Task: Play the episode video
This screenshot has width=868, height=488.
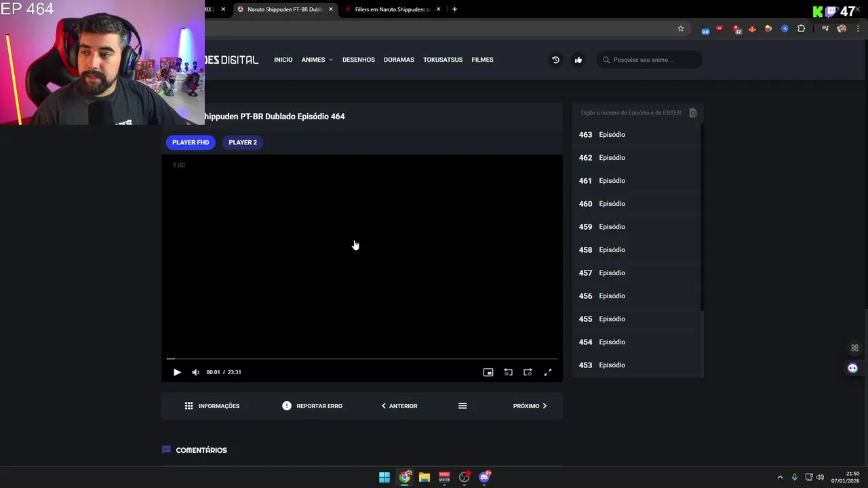Action: [x=177, y=372]
